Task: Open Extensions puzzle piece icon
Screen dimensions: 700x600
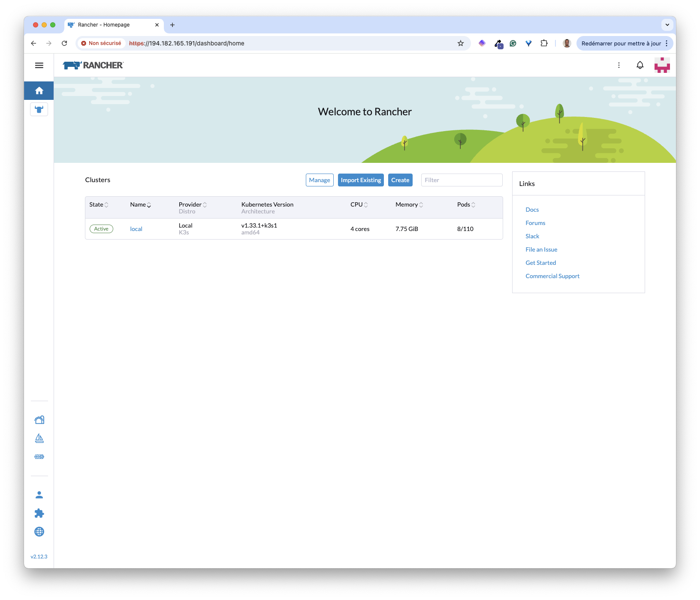Action: coord(39,513)
